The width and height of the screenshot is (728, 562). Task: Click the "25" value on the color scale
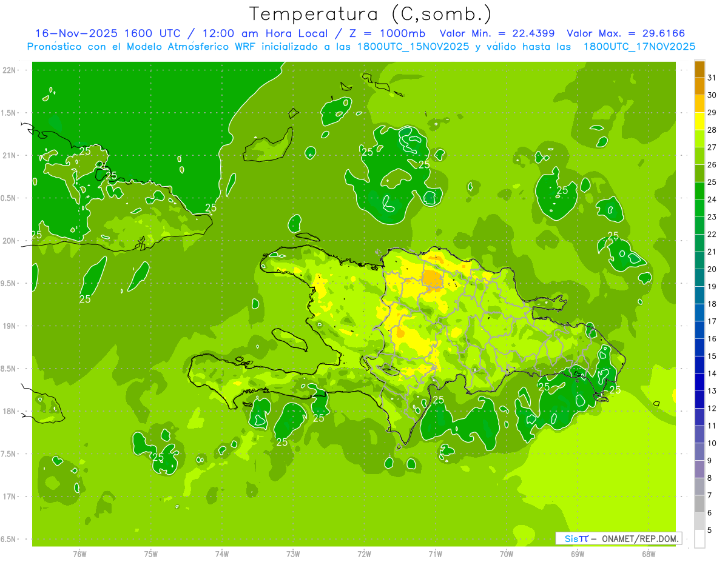coord(712,182)
